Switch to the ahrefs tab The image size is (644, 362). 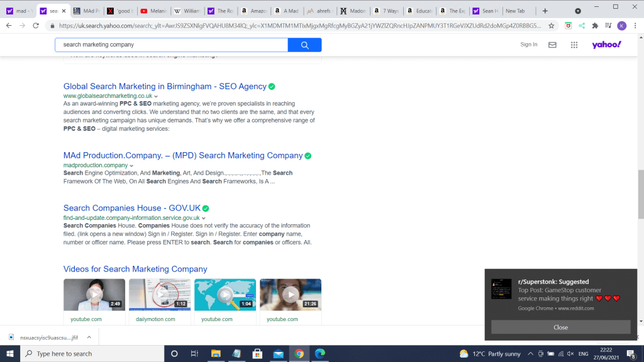tap(319, 11)
